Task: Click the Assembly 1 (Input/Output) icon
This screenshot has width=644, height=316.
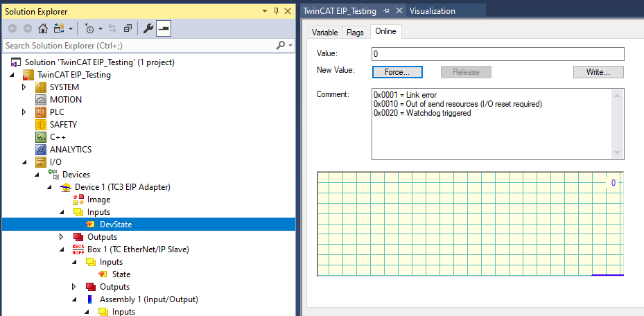Action: click(x=90, y=299)
